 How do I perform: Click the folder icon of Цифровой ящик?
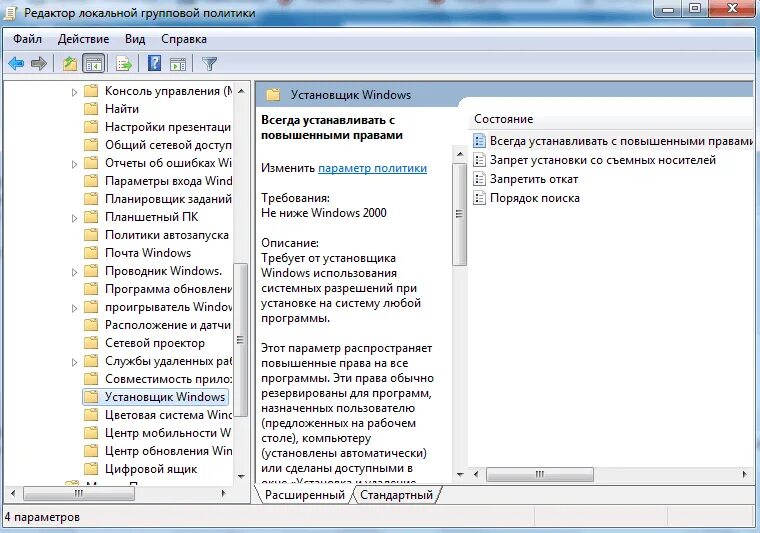tap(91, 469)
